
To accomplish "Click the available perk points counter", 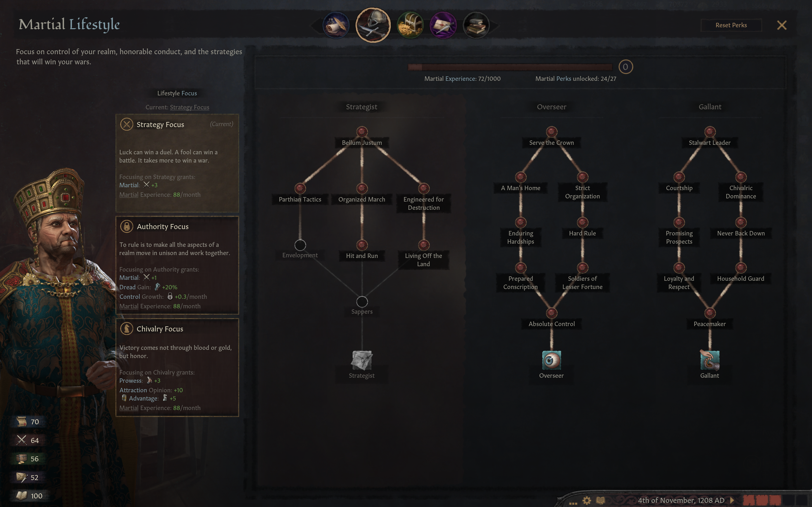I will [625, 67].
